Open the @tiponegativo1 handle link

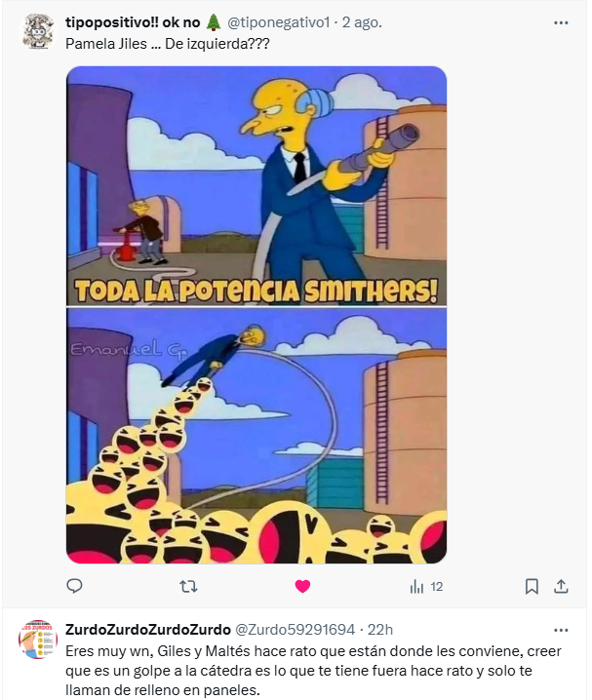tap(279, 22)
